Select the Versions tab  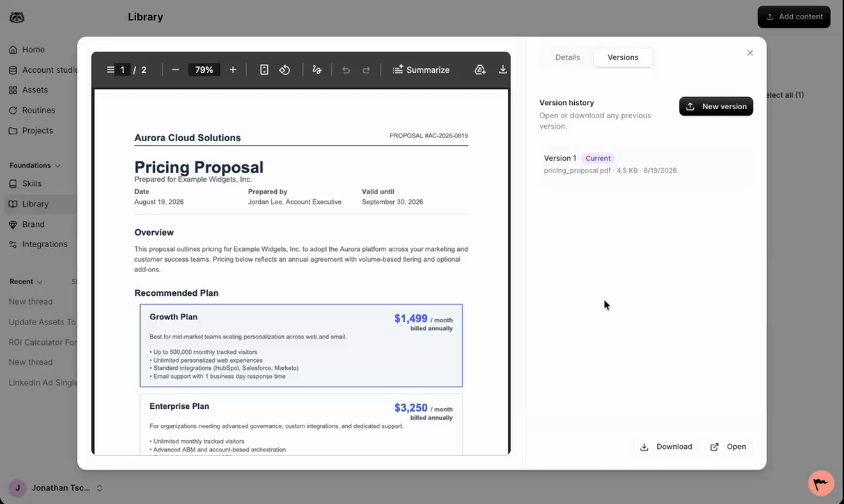pos(623,57)
